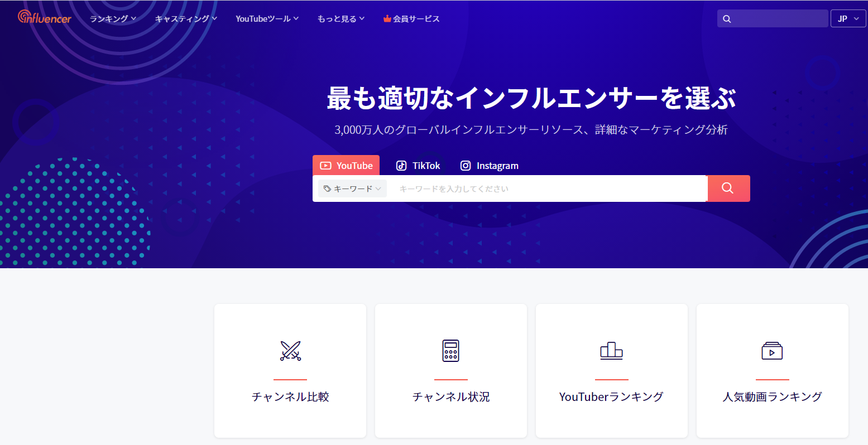Expand the ランキング menu
The height and width of the screenshot is (445, 868).
[x=113, y=19]
